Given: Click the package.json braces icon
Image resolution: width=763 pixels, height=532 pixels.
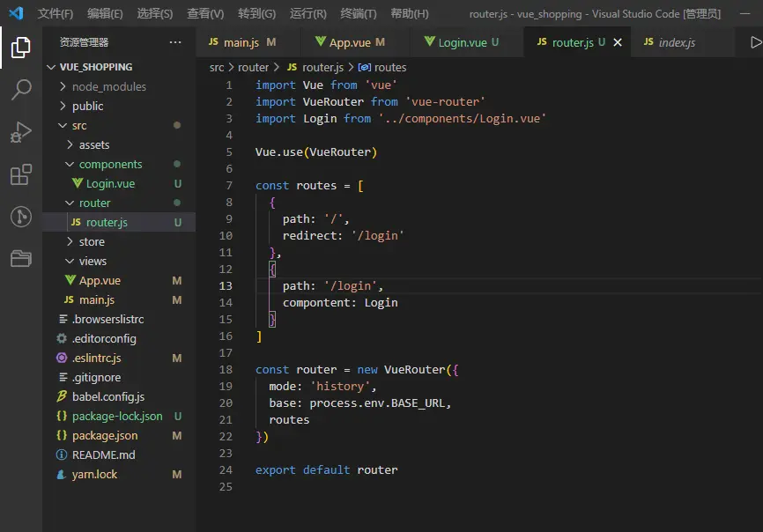Looking at the screenshot, I should 62,435.
